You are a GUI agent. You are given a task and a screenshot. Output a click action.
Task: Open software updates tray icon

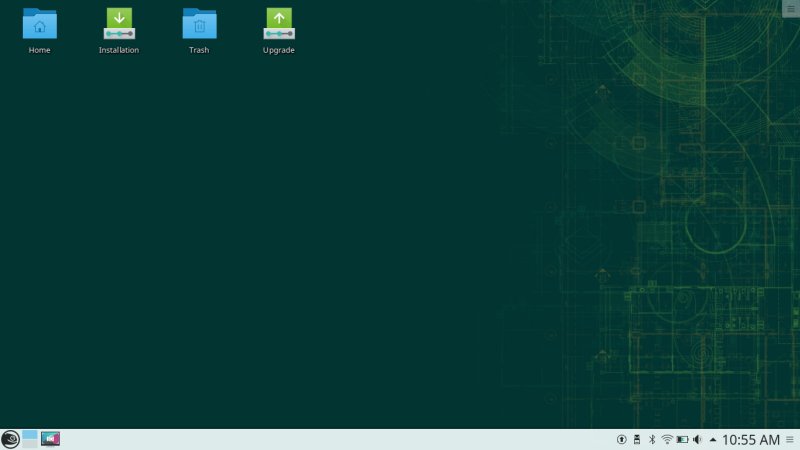click(621, 439)
